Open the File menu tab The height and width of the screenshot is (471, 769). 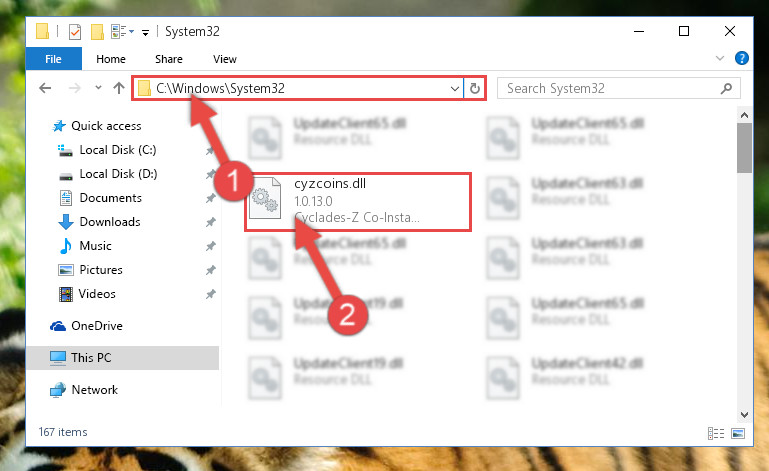pos(53,59)
